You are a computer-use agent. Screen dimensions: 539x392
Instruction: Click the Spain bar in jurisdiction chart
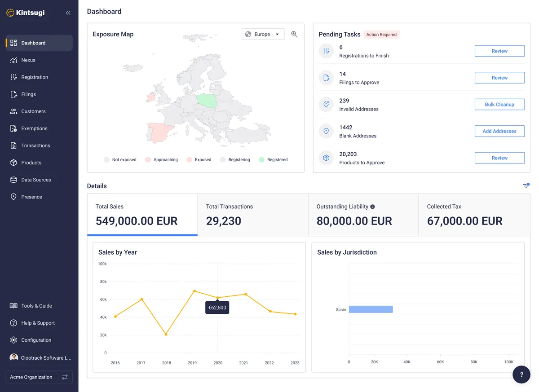(x=371, y=309)
